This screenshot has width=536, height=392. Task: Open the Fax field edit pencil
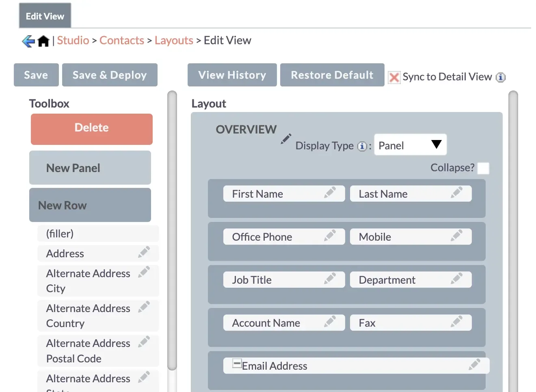click(457, 322)
